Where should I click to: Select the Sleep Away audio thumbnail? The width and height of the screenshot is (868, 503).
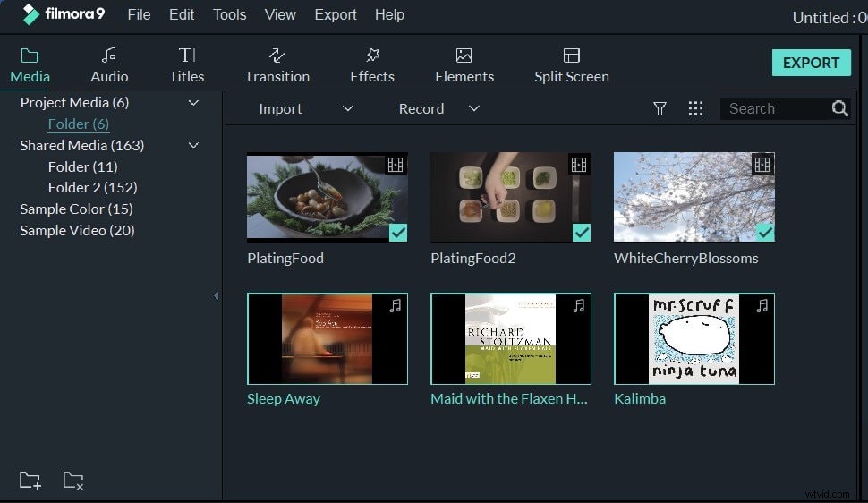tap(328, 338)
